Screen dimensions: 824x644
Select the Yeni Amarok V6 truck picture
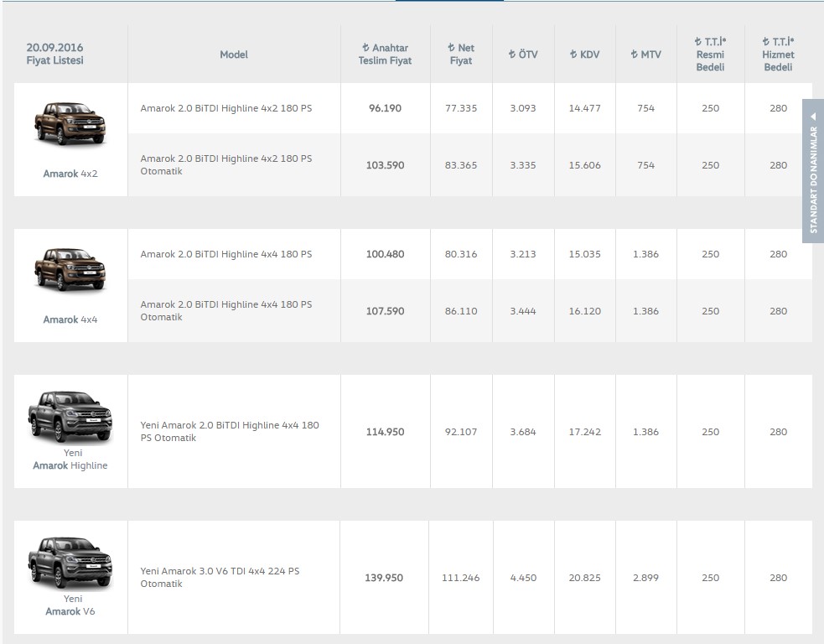(70, 562)
